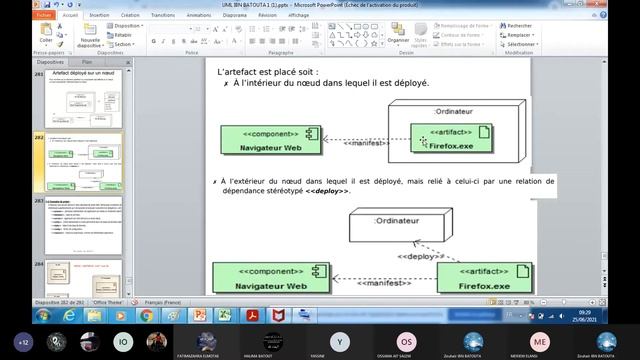The width and height of the screenshot is (640, 360).
Task: Toggle italic I formatting
Action: coord(163,41)
